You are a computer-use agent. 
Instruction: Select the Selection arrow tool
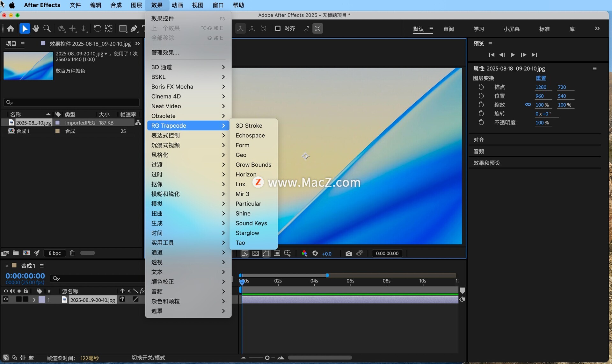coord(25,29)
